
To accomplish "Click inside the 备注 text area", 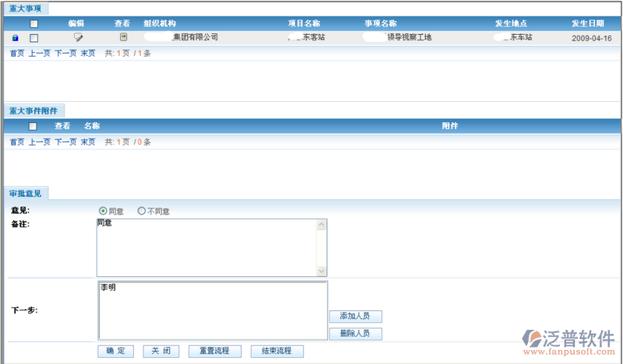I will pyautogui.click(x=206, y=247).
